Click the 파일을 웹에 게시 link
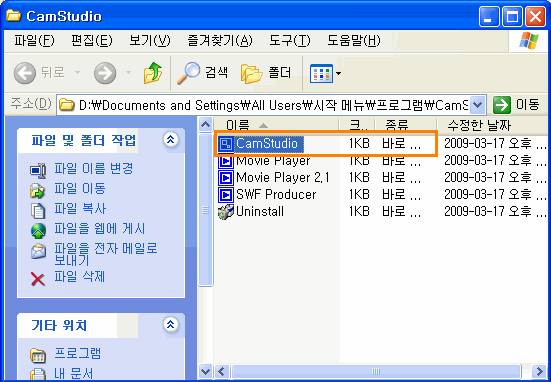Viewport: 551px width, 382px height. 99,229
